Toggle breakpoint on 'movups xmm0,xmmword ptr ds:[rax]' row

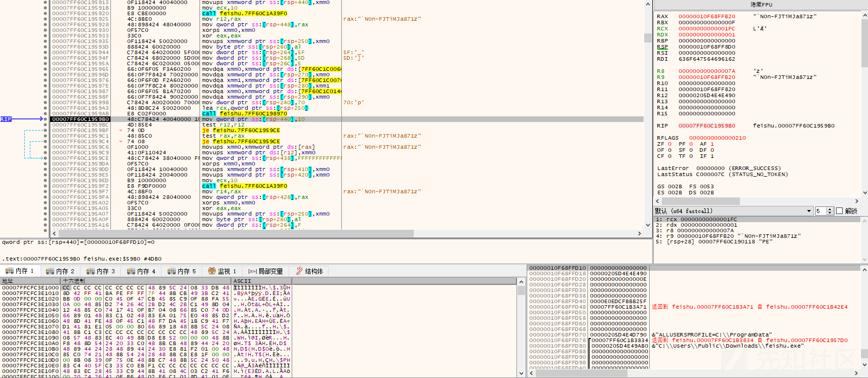pos(46,147)
